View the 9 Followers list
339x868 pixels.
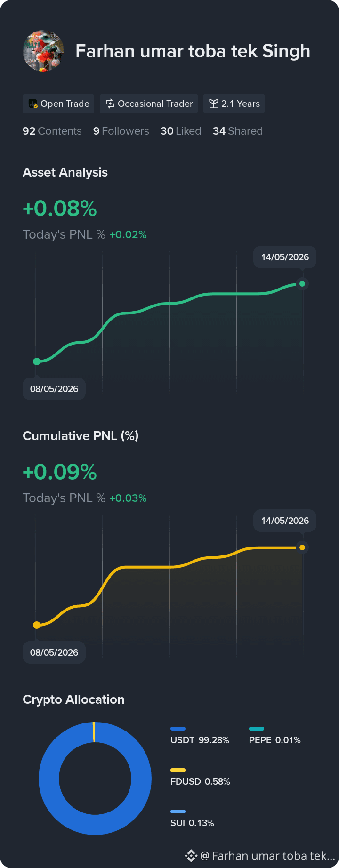click(121, 131)
